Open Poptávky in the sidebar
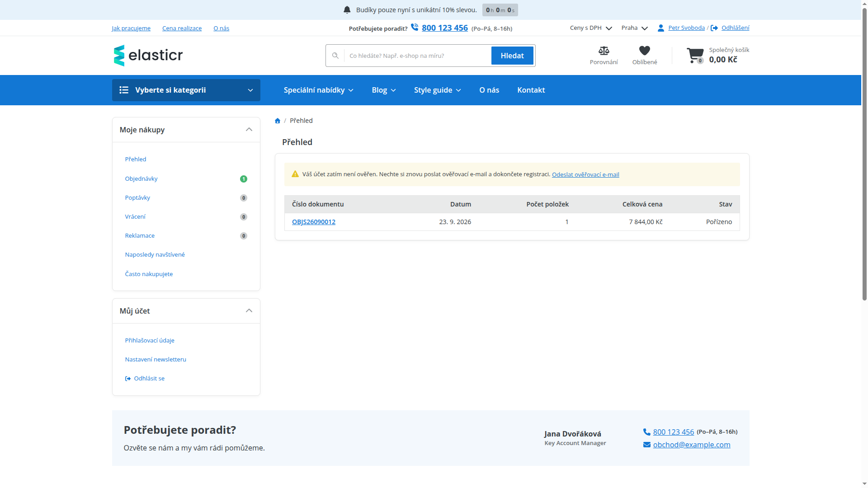This screenshot has height=488, width=868. [x=137, y=197]
